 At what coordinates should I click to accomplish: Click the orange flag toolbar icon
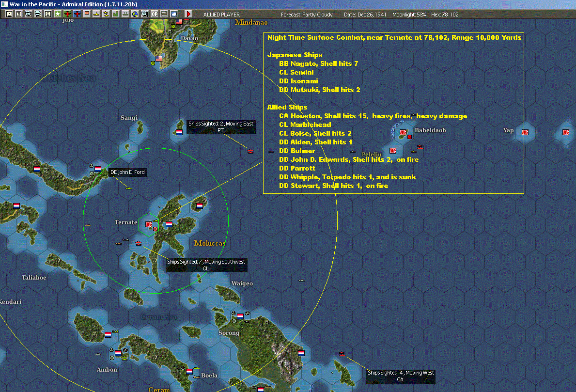(x=87, y=14)
